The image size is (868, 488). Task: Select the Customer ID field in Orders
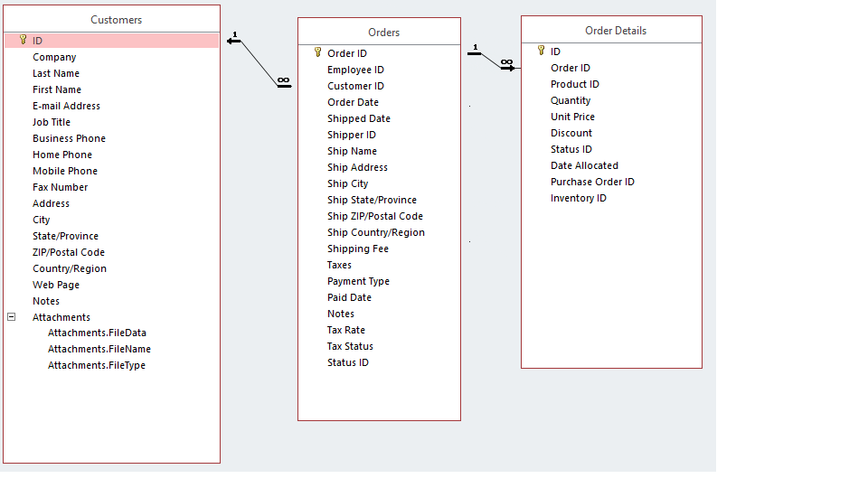coord(355,86)
